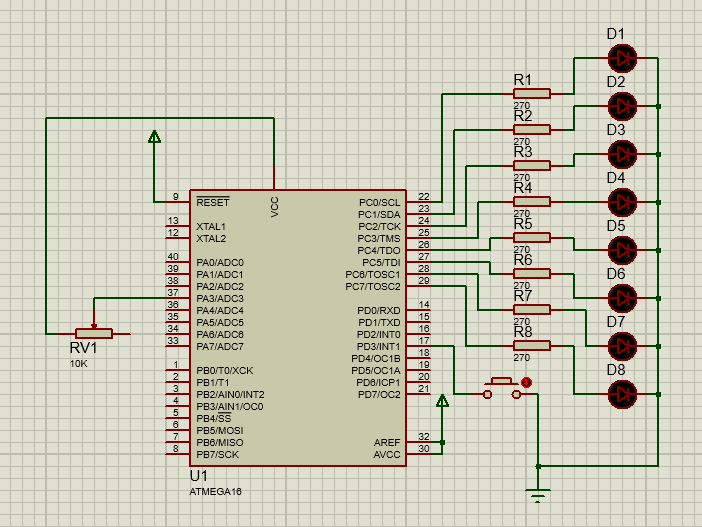Click LED D6 symbol

point(622,298)
